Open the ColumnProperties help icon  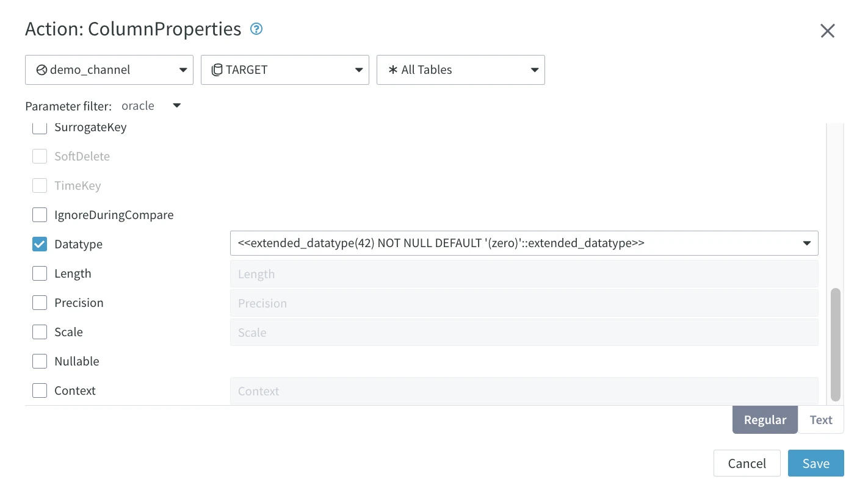click(256, 29)
